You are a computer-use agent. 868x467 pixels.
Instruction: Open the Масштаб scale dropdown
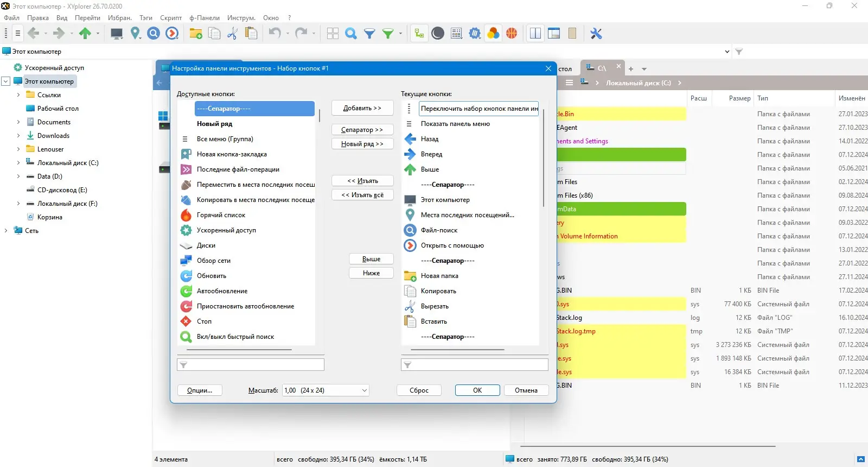coord(326,390)
